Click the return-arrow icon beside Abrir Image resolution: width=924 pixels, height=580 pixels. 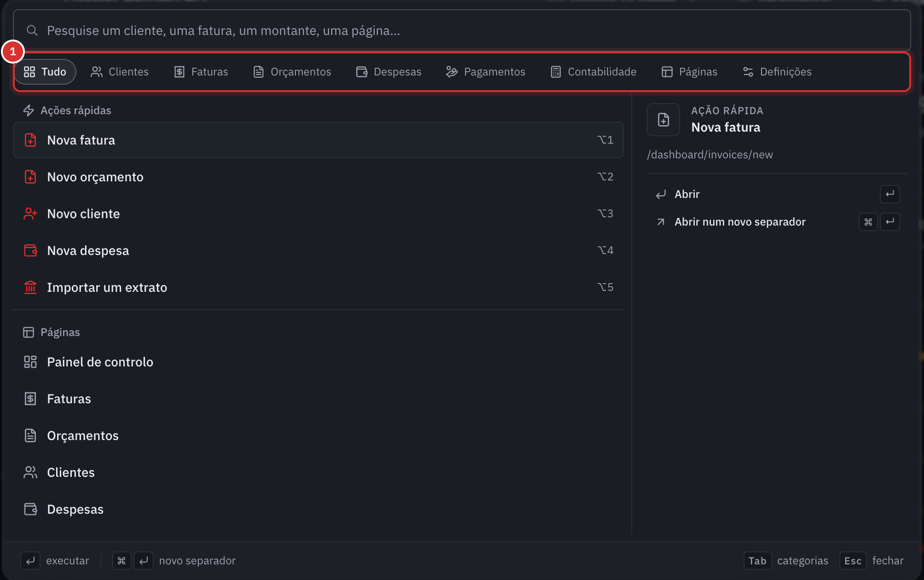tap(661, 194)
